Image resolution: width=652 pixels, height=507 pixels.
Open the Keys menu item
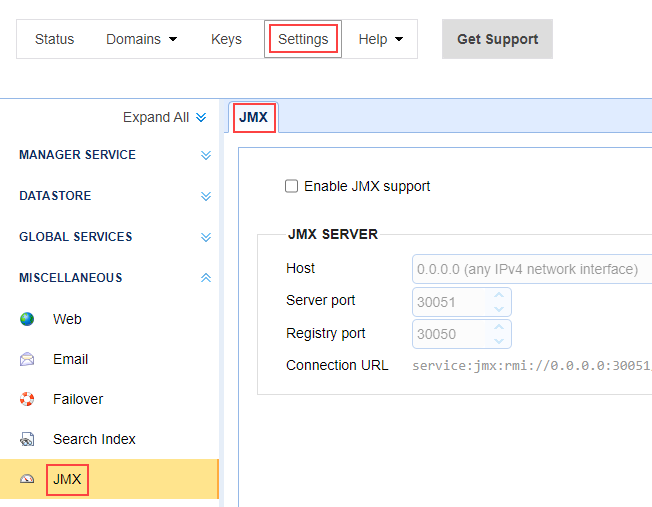(x=226, y=39)
